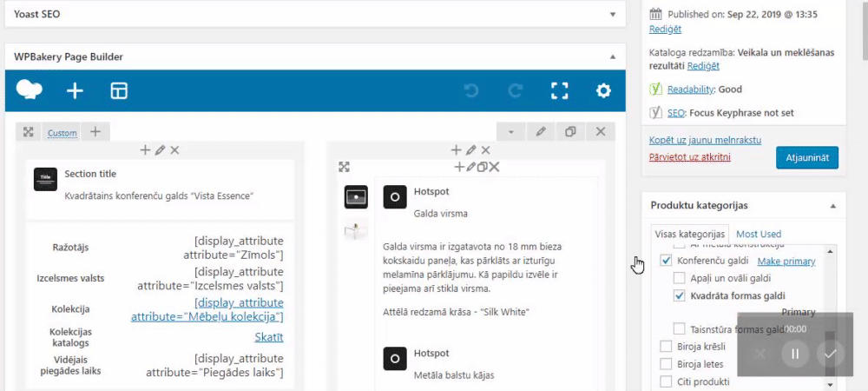This screenshot has height=391, width=868.
Task: Edit the right column settings
Action: click(x=471, y=150)
